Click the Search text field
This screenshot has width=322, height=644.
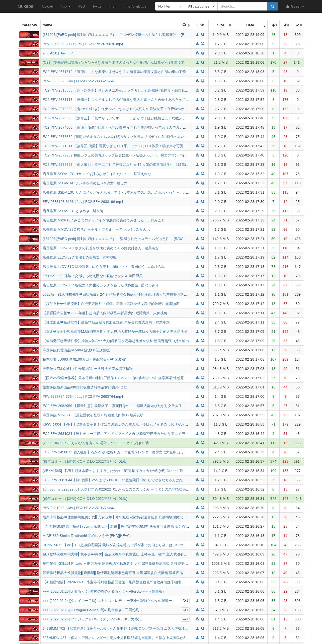pos(242,6)
